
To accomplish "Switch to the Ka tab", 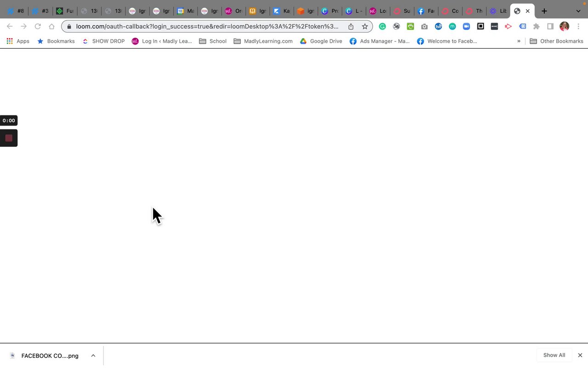I will pos(281,11).
